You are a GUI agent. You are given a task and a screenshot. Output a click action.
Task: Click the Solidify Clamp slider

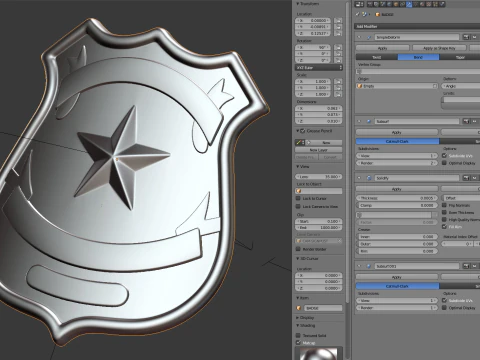click(x=397, y=205)
